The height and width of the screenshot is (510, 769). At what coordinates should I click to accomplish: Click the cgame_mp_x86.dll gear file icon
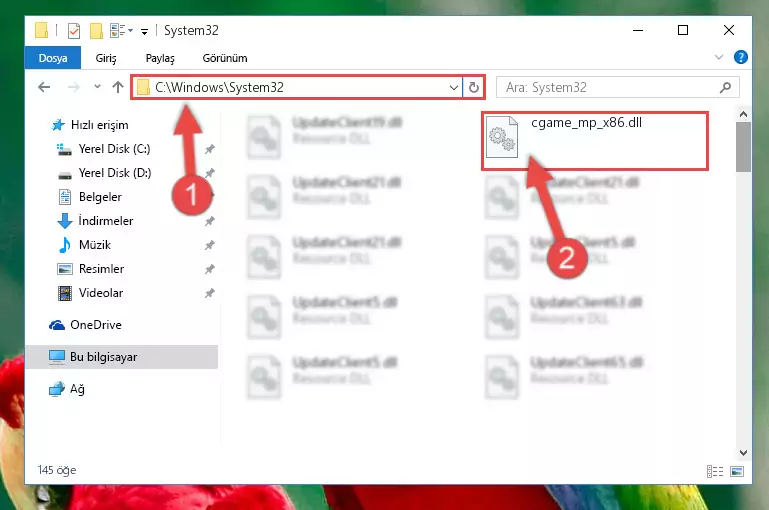[x=501, y=137]
